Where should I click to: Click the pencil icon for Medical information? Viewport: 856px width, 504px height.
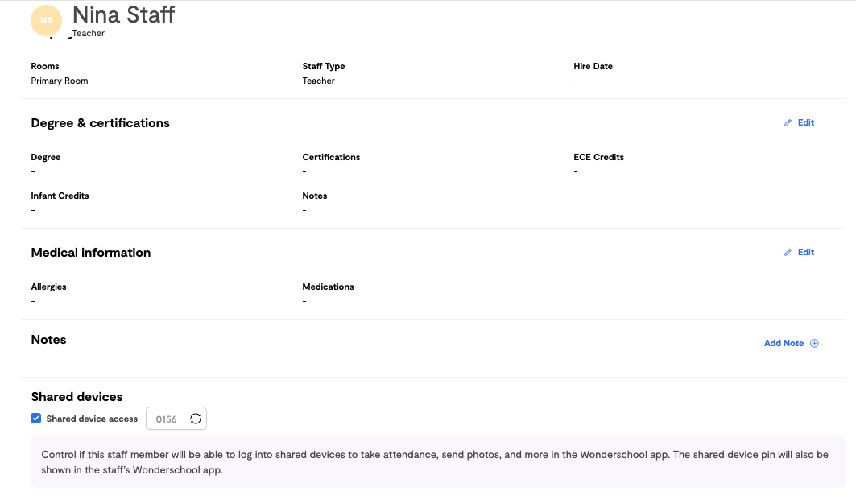coord(788,252)
